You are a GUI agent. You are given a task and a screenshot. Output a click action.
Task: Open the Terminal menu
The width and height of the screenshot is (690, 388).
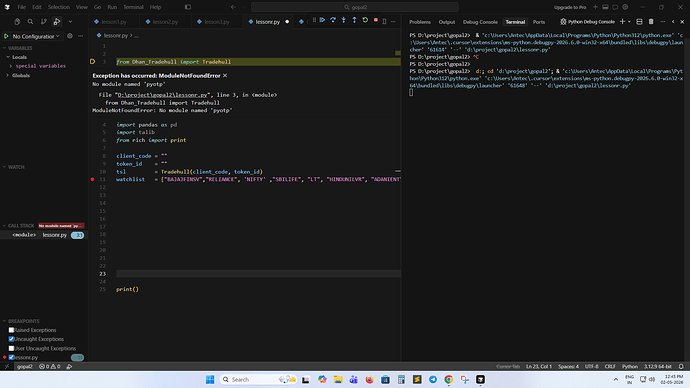click(x=133, y=7)
